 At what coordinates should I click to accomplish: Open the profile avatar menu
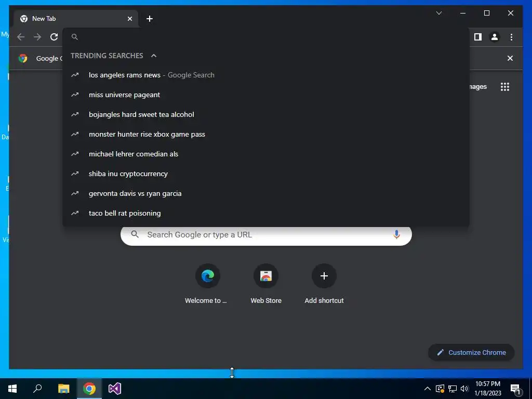pos(495,37)
